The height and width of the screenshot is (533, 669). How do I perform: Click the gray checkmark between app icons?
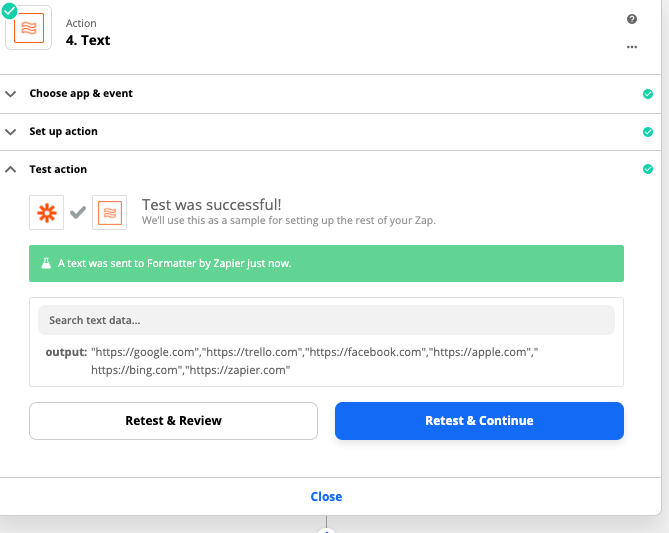(78, 212)
